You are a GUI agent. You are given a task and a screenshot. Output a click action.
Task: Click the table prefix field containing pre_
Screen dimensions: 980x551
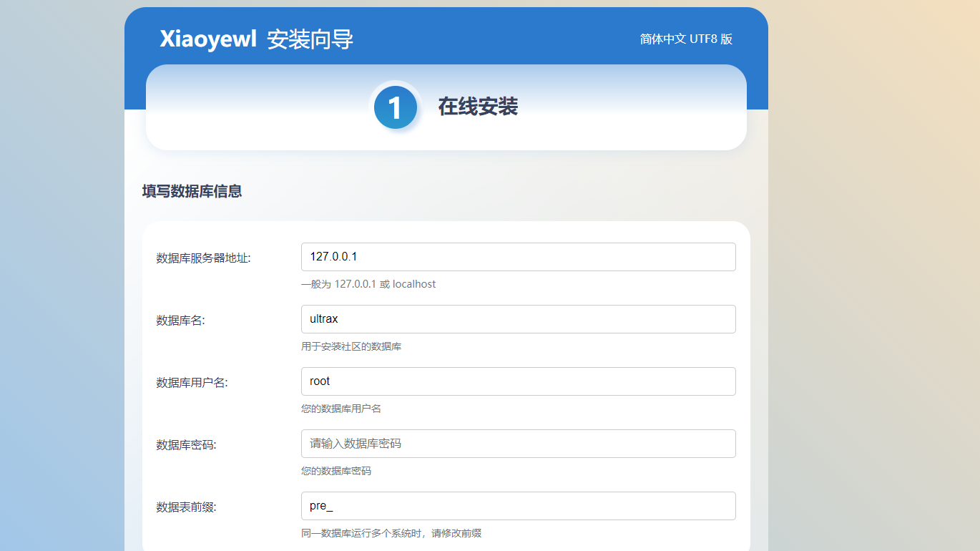point(519,506)
